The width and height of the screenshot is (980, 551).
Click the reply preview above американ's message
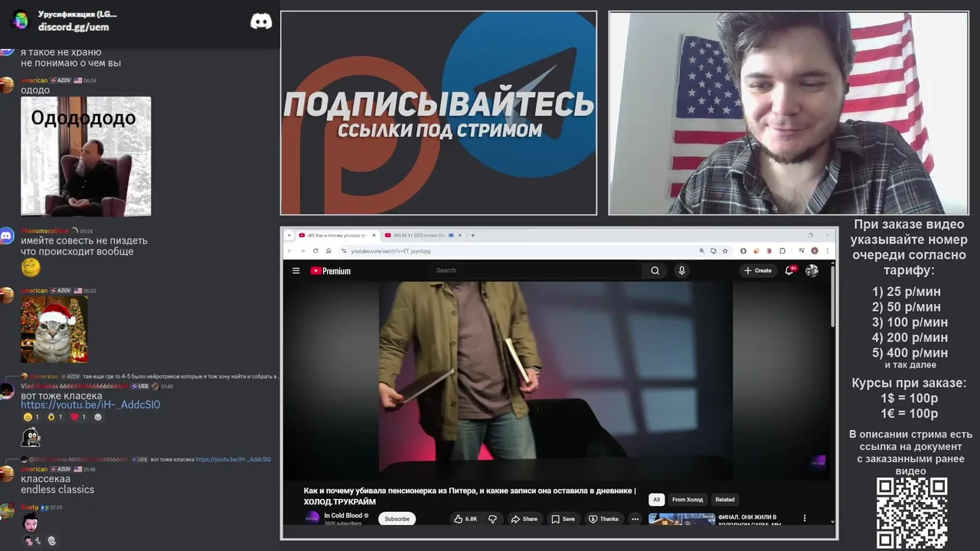click(x=145, y=459)
